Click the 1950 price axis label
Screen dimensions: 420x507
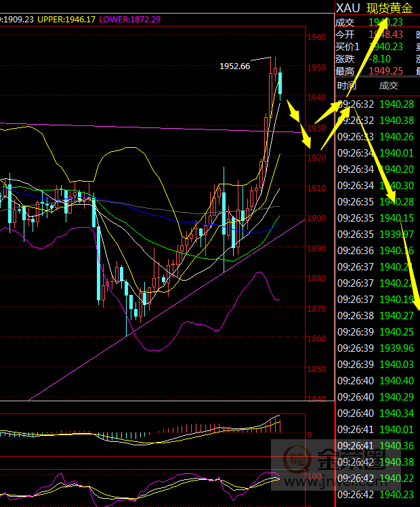pyautogui.click(x=316, y=68)
